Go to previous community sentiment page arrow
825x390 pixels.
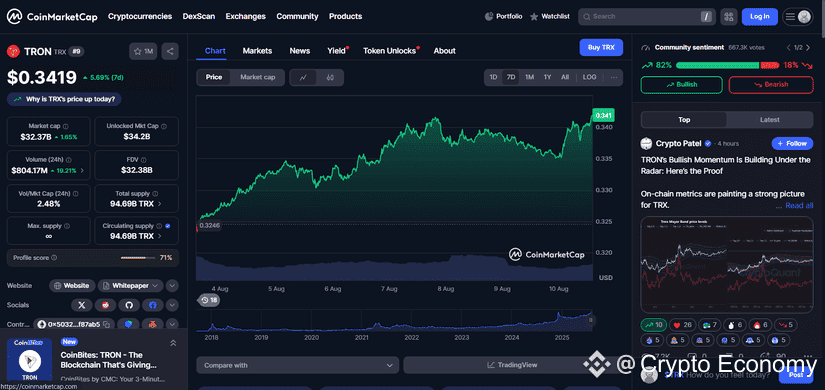(788, 47)
